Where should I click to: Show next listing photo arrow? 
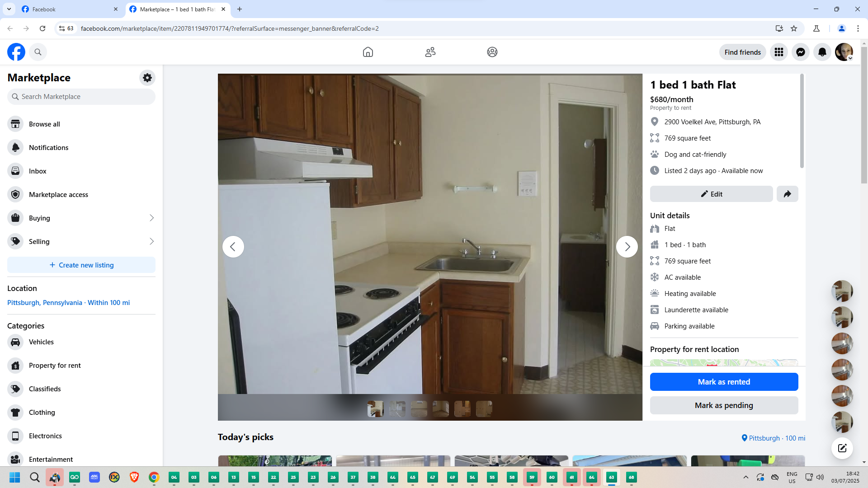click(x=627, y=247)
